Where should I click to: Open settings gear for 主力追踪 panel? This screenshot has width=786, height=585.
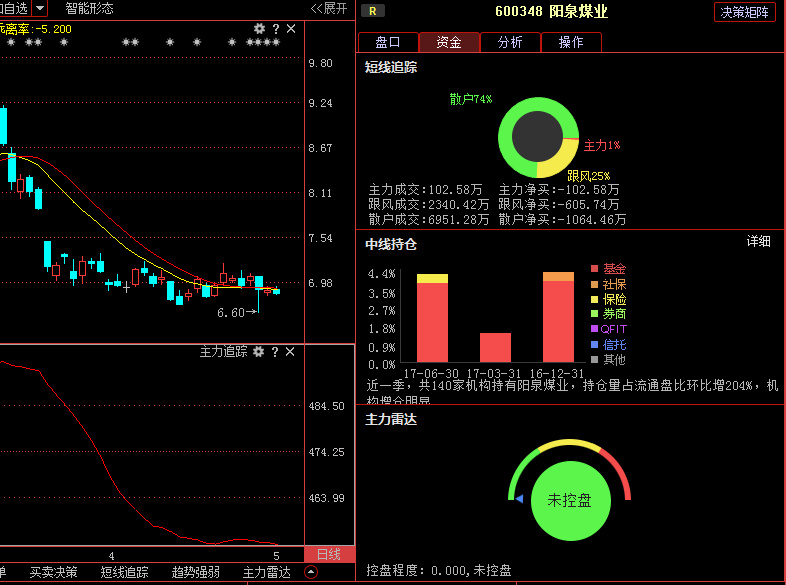point(259,352)
